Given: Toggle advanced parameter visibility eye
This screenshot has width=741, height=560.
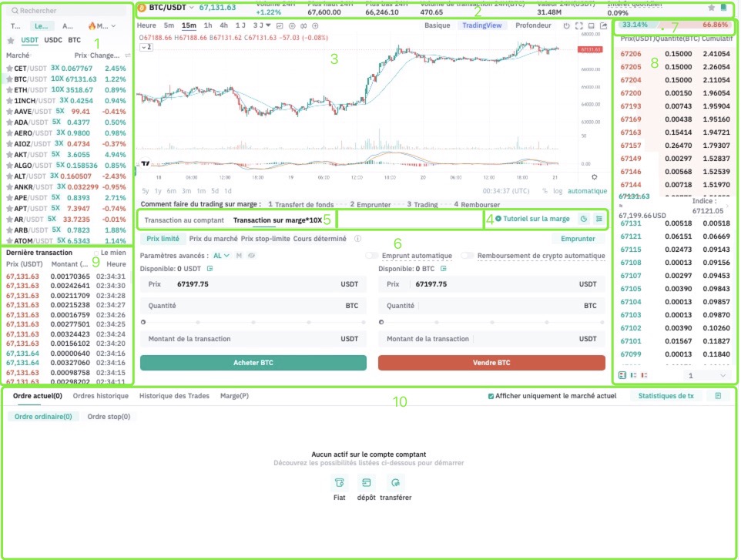Looking at the screenshot, I should 251,256.
